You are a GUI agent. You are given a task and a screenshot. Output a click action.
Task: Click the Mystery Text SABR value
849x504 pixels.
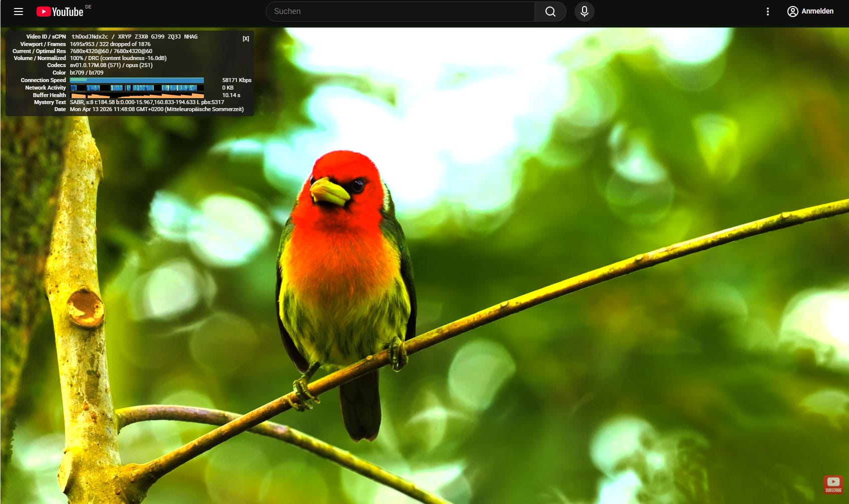pos(147,102)
